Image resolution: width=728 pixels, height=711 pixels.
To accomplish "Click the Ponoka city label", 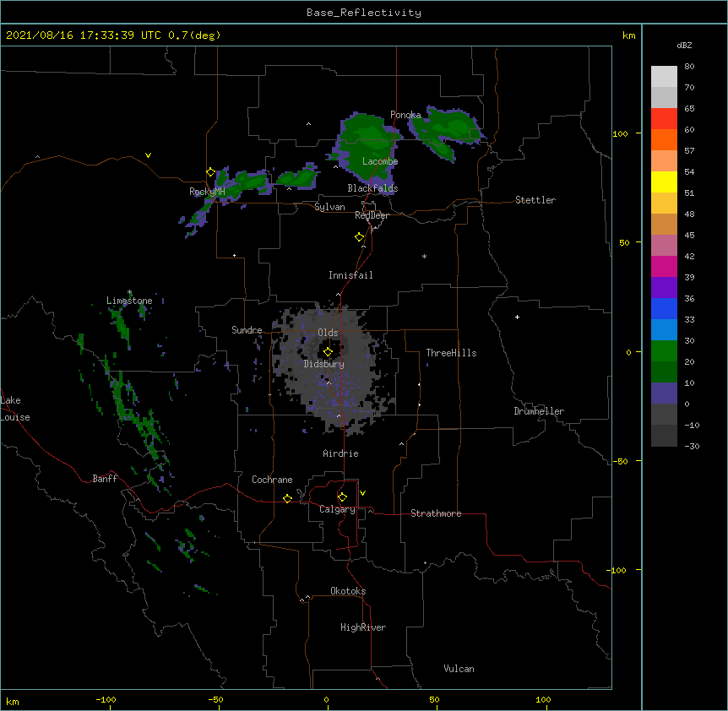I will pyautogui.click(x=405, y=115).
